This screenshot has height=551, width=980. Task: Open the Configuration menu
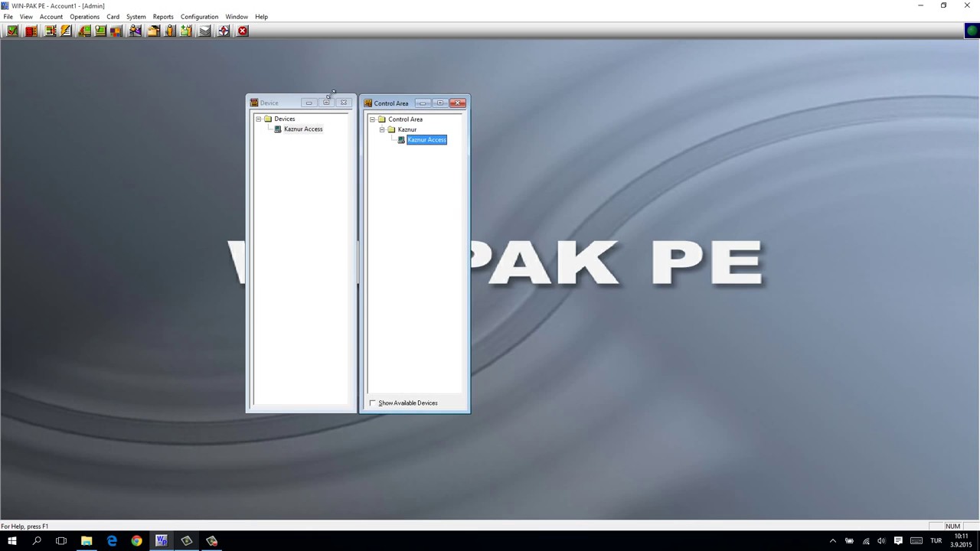pyautogui.click(x=199, y=16)
